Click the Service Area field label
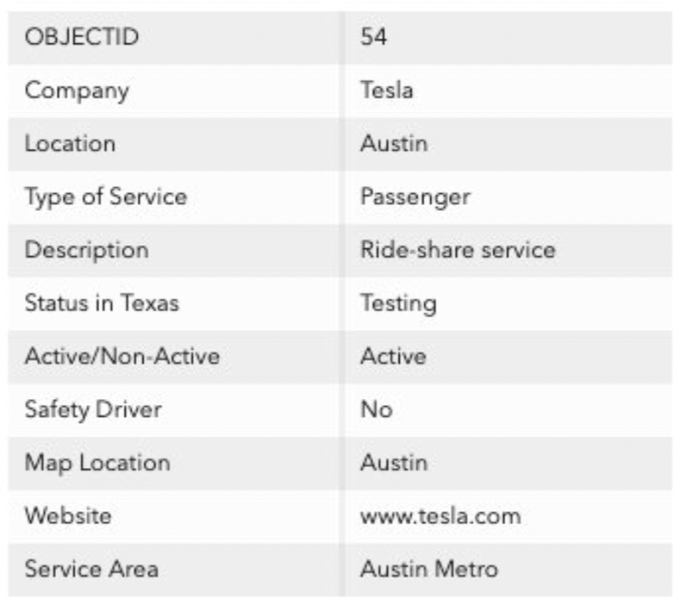 click(91, 568)
